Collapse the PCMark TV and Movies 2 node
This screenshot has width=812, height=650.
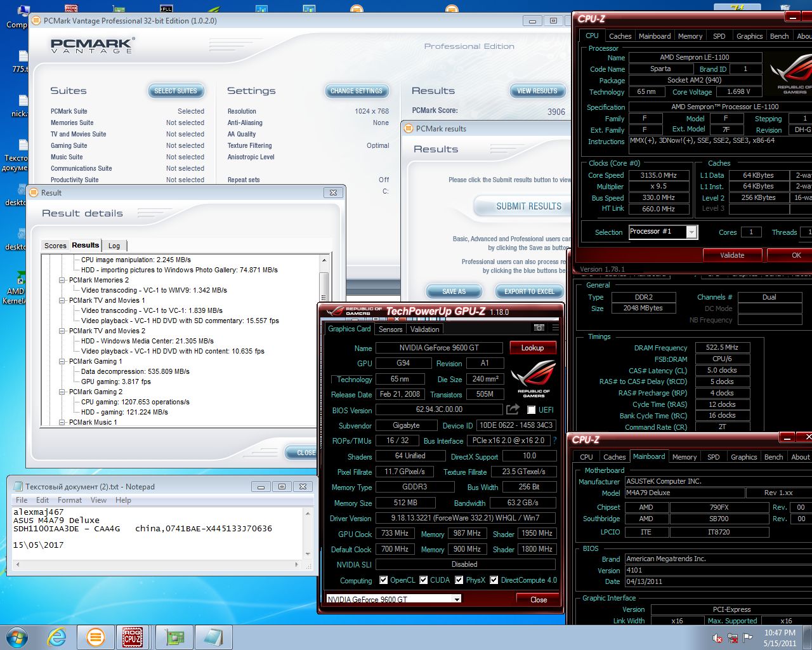[62, 331]
